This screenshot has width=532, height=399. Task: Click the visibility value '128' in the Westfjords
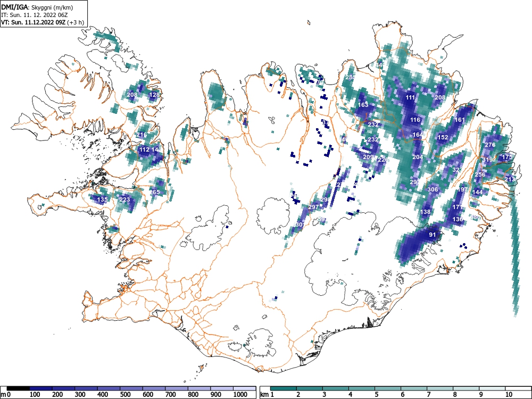[154, 95]
